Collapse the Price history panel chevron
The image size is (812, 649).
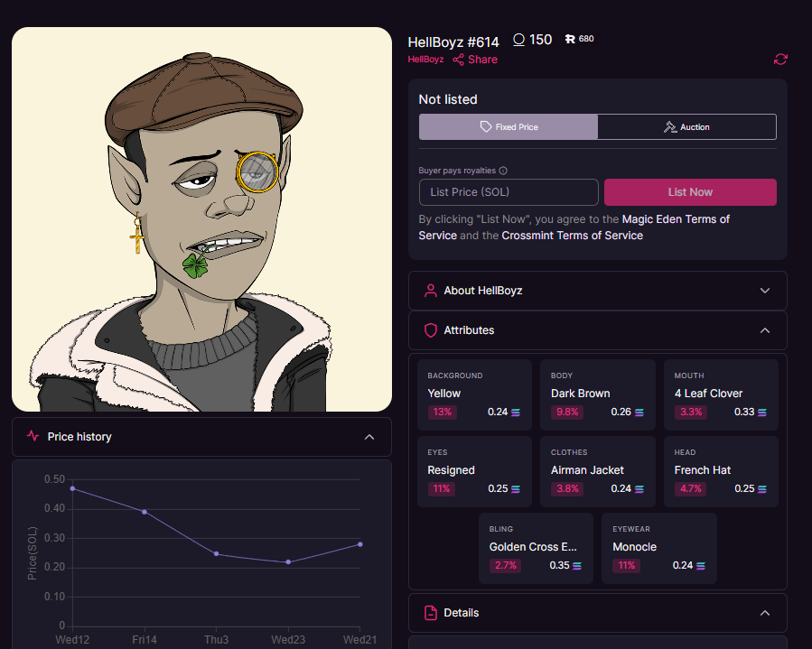(369, 437)
